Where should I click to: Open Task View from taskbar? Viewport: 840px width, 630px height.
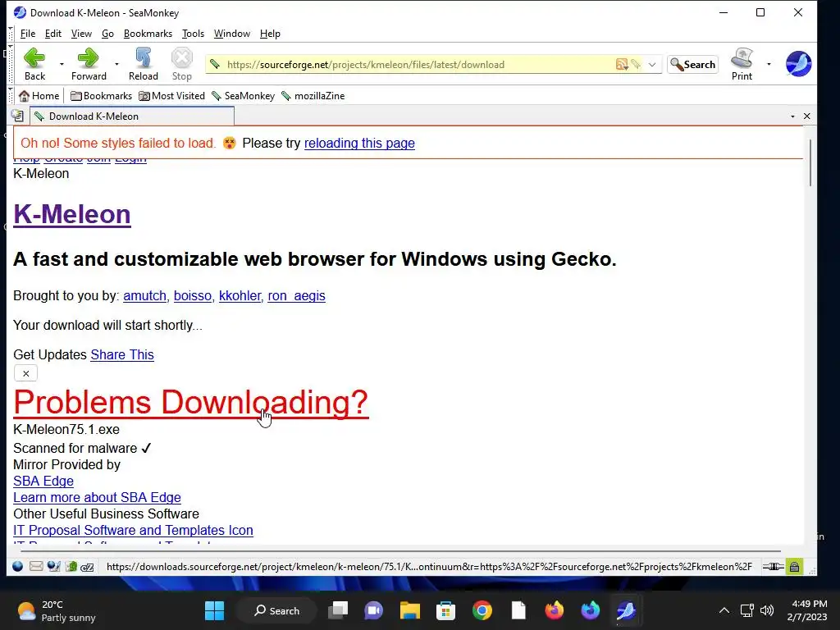pyautogui.click(x=338, y=610)
